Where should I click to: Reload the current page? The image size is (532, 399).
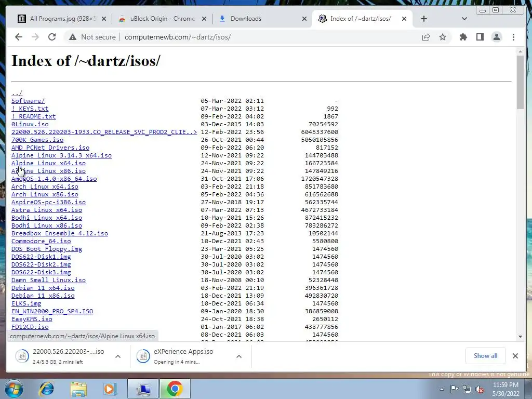(52, 37)
